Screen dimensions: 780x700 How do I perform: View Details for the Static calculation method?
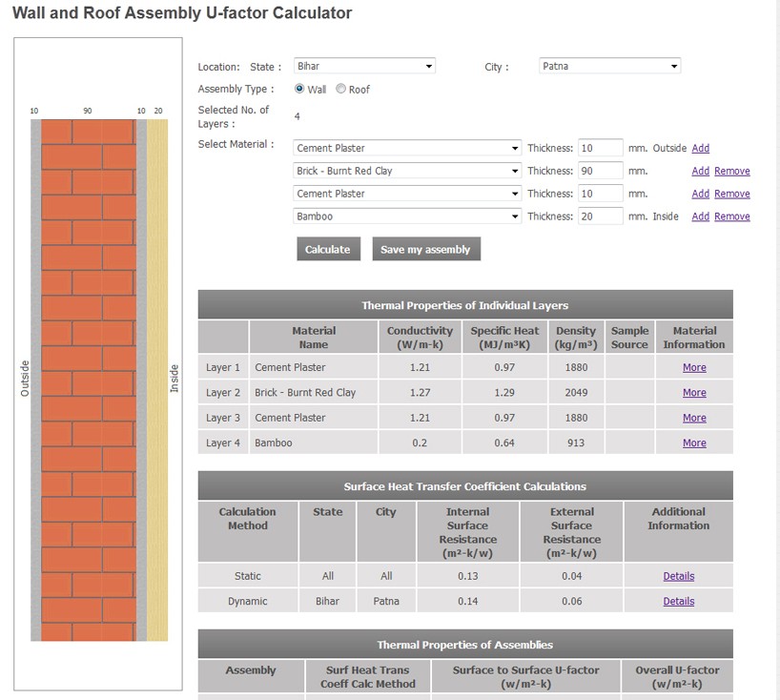click(x=678, y=576)
